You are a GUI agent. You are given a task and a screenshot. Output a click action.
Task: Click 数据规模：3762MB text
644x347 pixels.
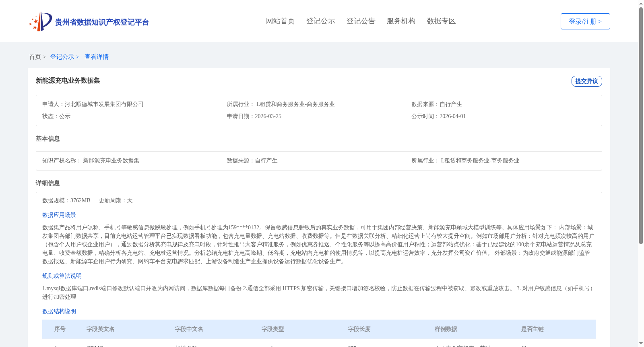pos(66,200)
